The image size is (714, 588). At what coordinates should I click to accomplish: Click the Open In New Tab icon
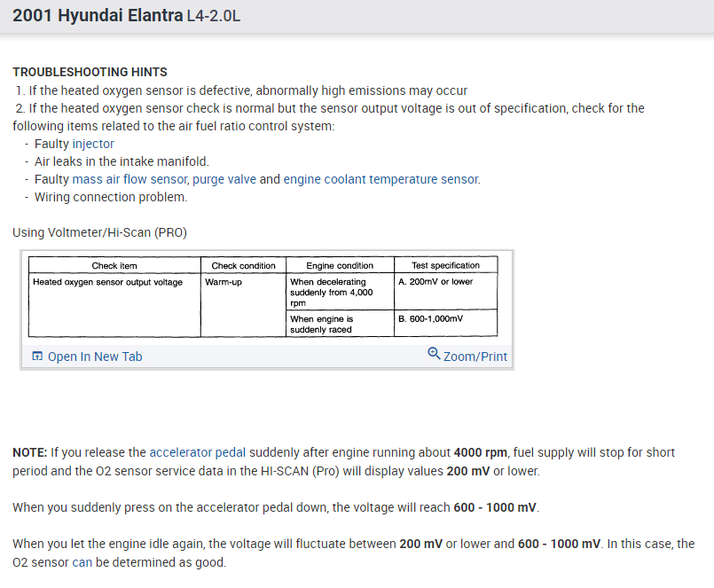click(36, 357)
